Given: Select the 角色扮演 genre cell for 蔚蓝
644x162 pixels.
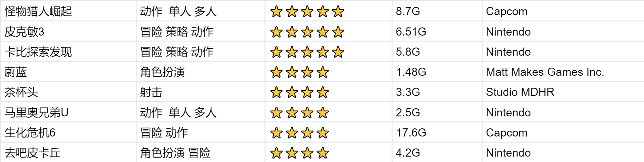Looking at the screenshot, I should [x=162, y=72].
